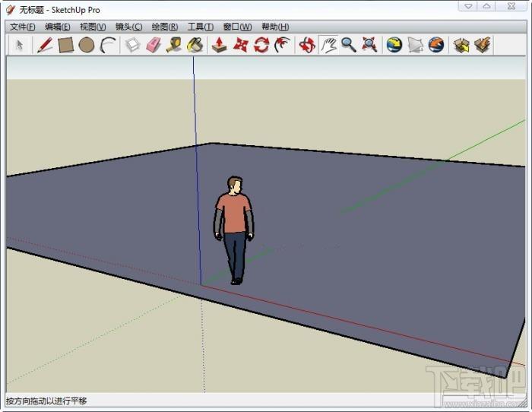Select the pink Eraser tool

click(x=154, y=45)
